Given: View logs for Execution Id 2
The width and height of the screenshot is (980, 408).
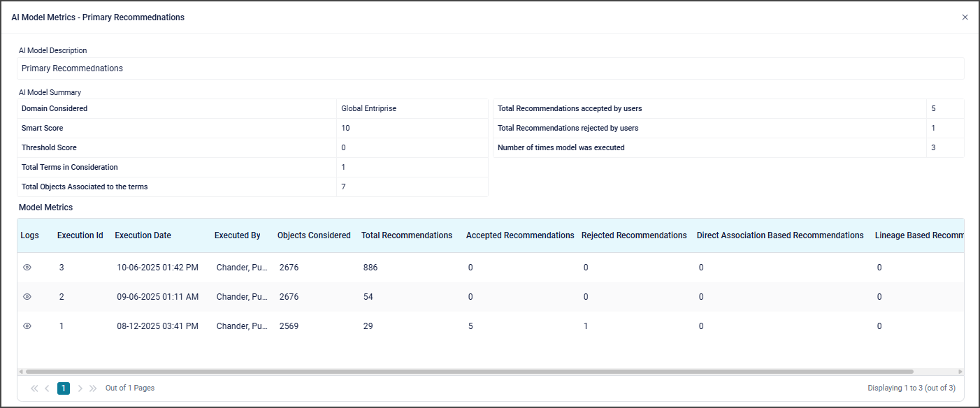Looking at the screenshot, I should 27,297.
